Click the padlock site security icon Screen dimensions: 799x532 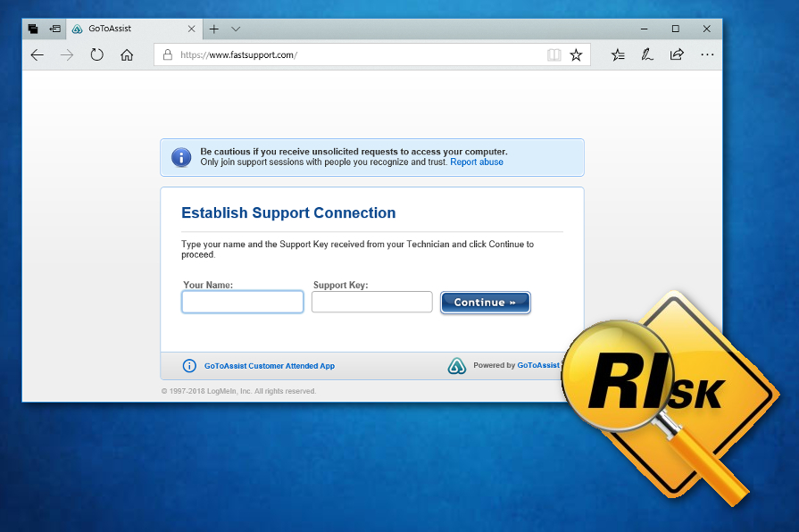click(168, 54)
